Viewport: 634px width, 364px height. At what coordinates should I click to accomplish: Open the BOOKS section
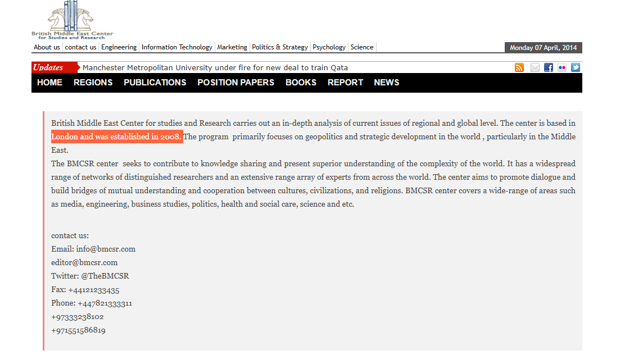(301, 83)
